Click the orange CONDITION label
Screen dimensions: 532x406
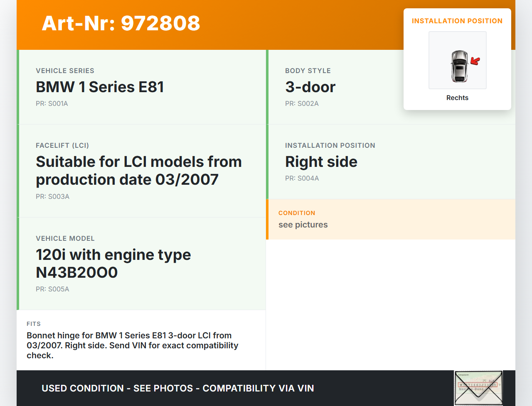point(297,213)
